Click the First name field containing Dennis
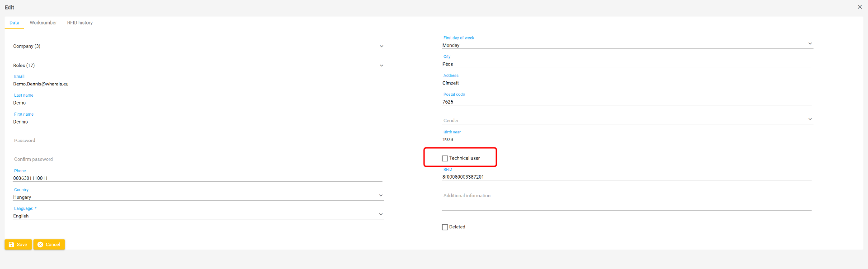This screenshot has width=868, height=269. pyautogui.click(x=197, y=122)
